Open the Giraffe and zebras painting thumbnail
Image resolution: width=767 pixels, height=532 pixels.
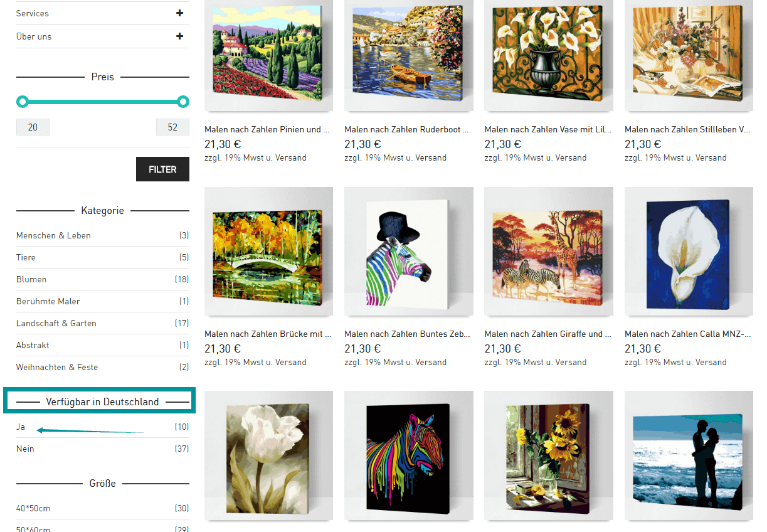tap(549, 252)
